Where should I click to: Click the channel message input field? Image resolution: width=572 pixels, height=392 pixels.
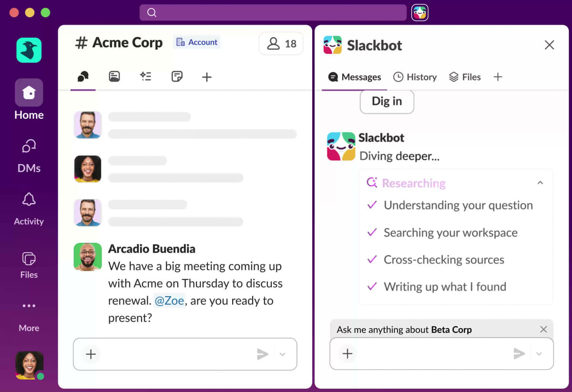pyautogui.click(x=185, y=354)
